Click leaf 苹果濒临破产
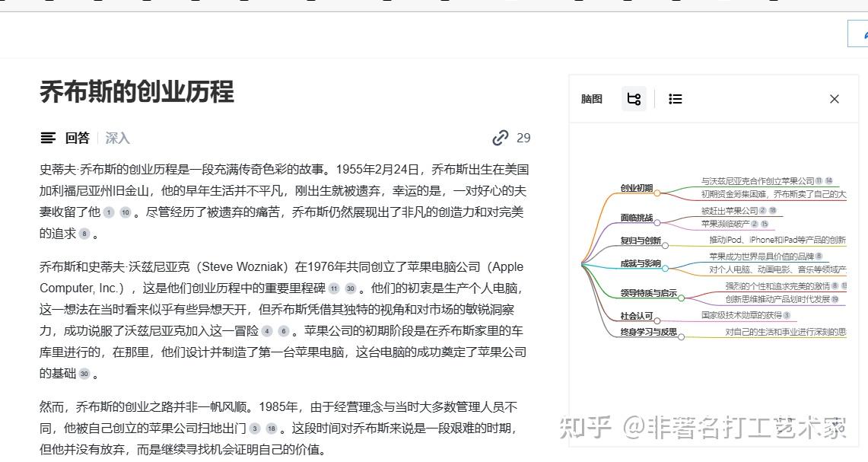 [725, 224]
